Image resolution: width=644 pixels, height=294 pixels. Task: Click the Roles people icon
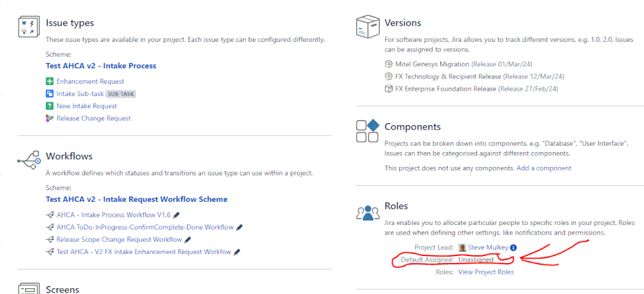367,213
